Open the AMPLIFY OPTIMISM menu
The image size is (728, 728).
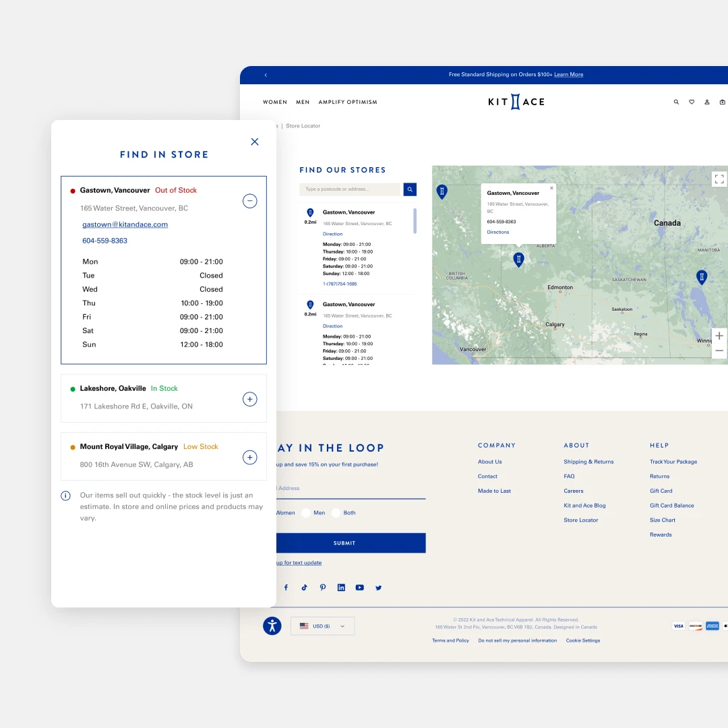[348, 102]
